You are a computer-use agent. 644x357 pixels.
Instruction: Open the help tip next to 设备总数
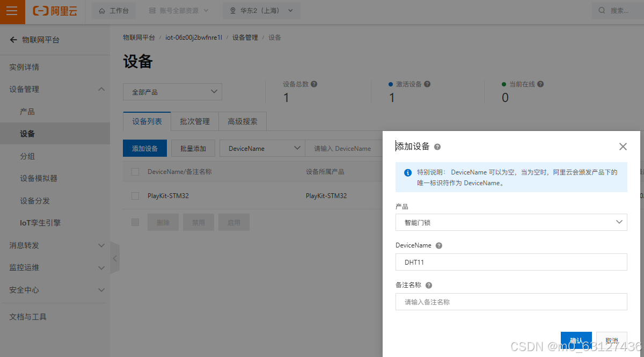coord(314,84)
